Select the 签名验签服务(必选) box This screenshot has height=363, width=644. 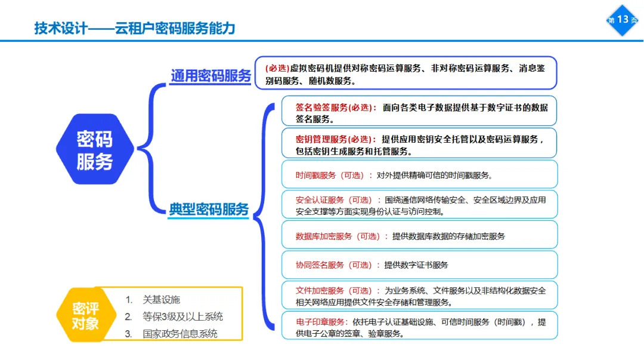pyautogui.click(x=419, y=111)
